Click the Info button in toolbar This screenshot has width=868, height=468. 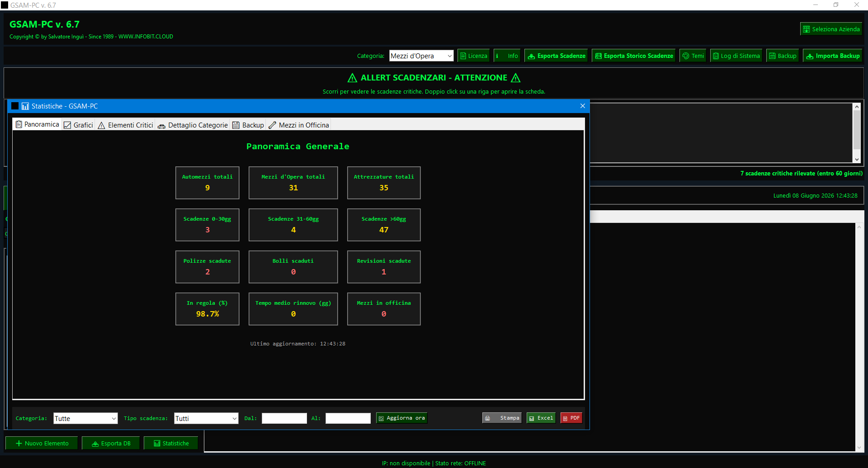(507, 56)
